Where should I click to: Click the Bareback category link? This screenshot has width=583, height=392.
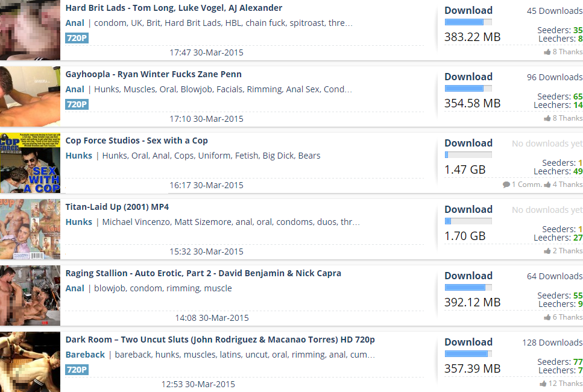click(x=85, y=355)
